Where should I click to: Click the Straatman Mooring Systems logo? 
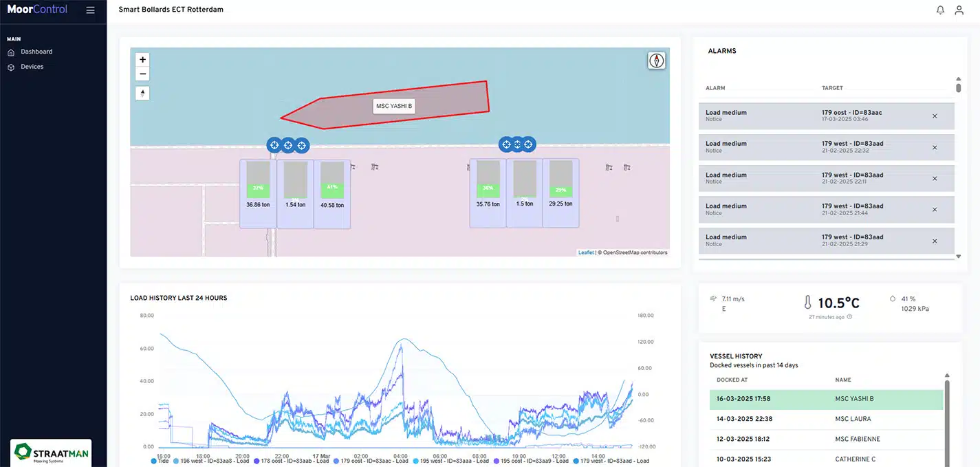click(x=52, y=453)
